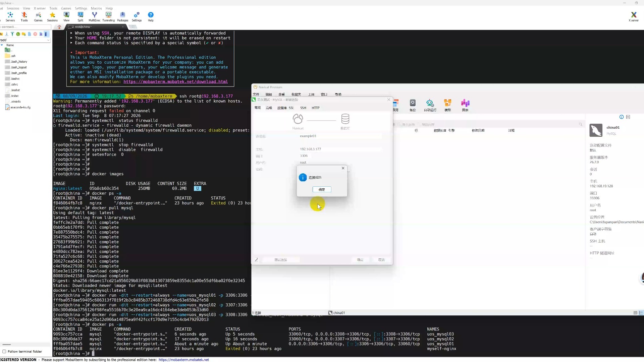Confirm the 连接成功 message with 确定
This screenshot has width=644, height=362.
[322, 190]
